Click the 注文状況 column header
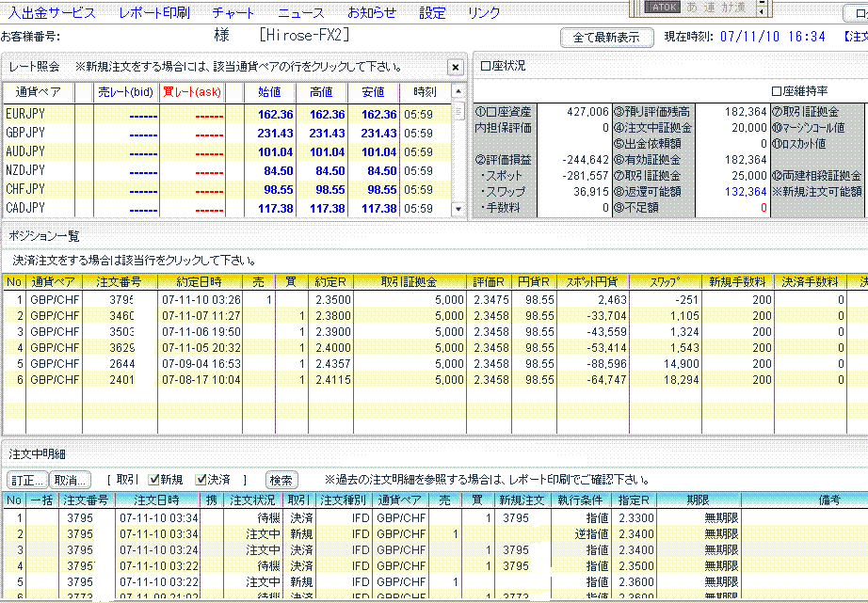 pyautogui.click(x=253, y=500)
